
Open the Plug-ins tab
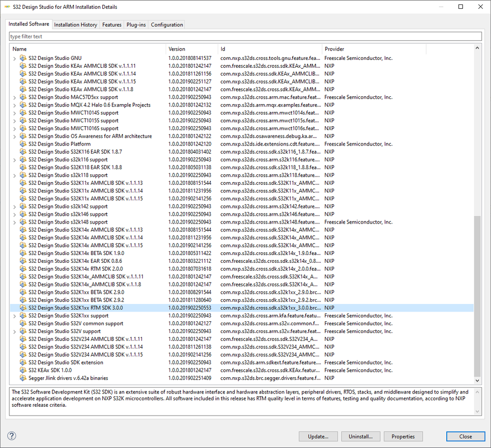136,25
